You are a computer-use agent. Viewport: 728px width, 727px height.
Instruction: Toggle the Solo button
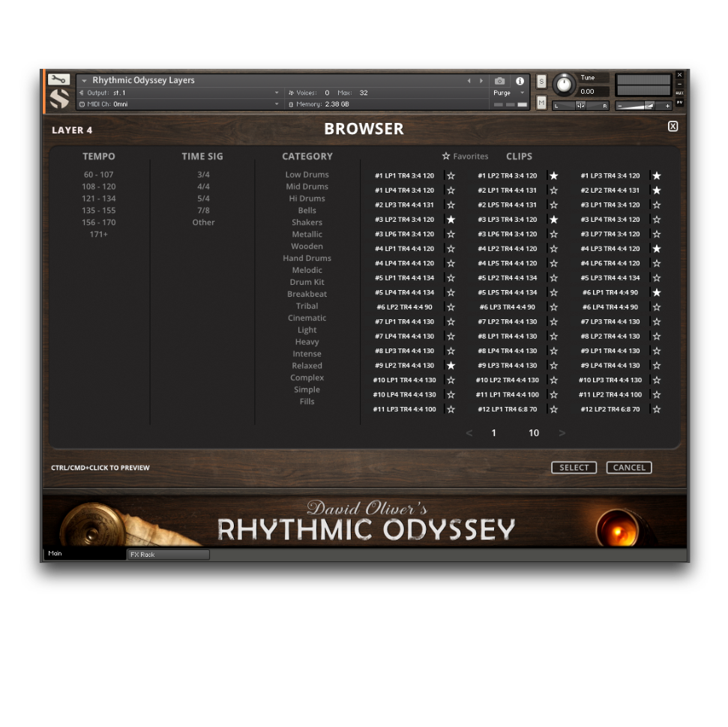541,82
